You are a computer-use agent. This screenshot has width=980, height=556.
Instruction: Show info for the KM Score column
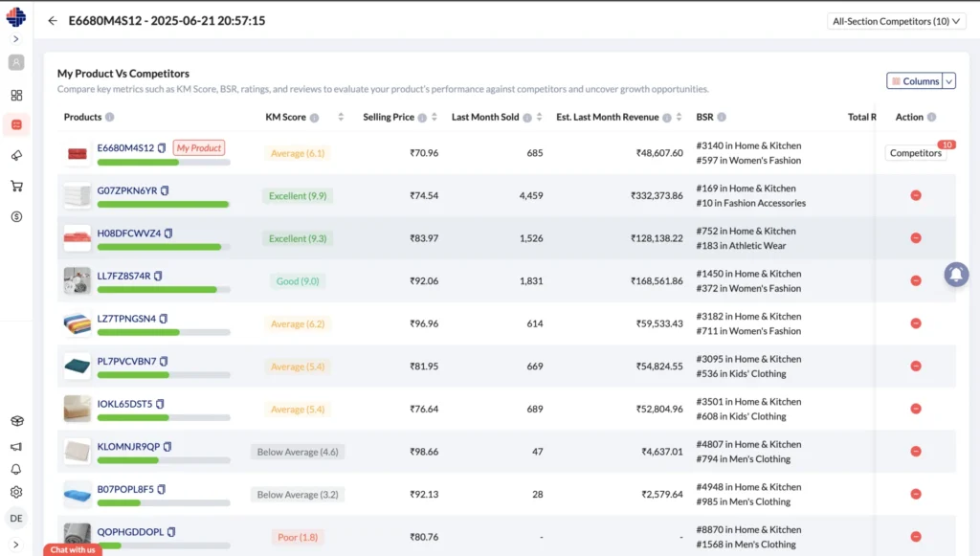pyautogui.click(x=314, y=118)
